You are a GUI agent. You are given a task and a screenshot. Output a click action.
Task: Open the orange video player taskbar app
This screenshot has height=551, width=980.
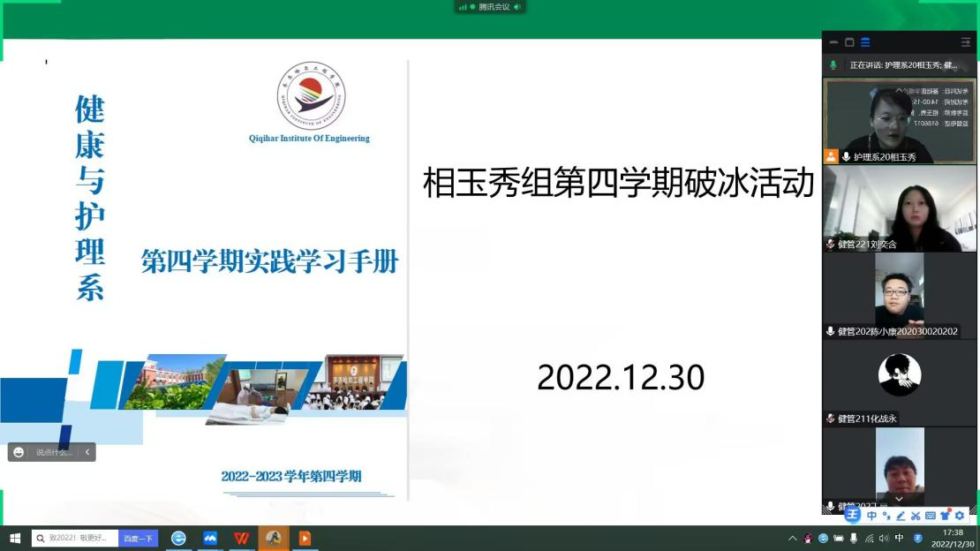[305, 538]
